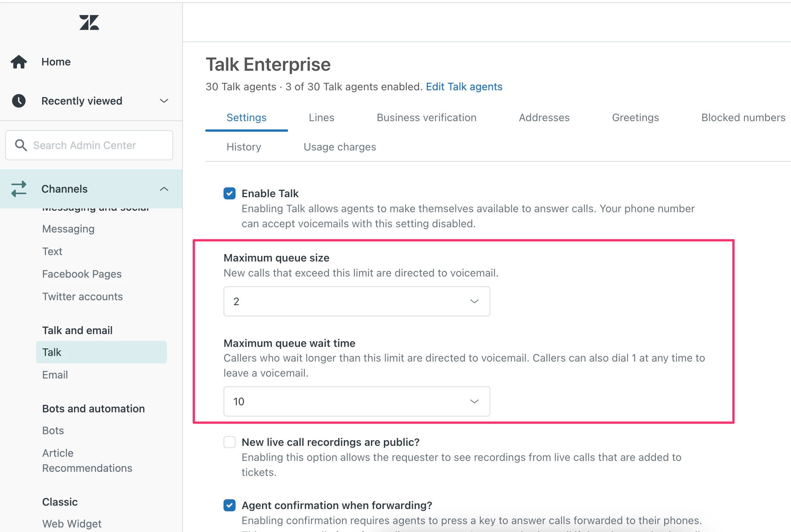
Task: Click the Edit Talk agents link
Action: point(464,87)
